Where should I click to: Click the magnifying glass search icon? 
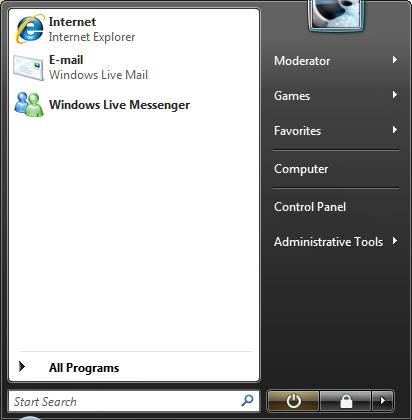[x=247, y=400]
